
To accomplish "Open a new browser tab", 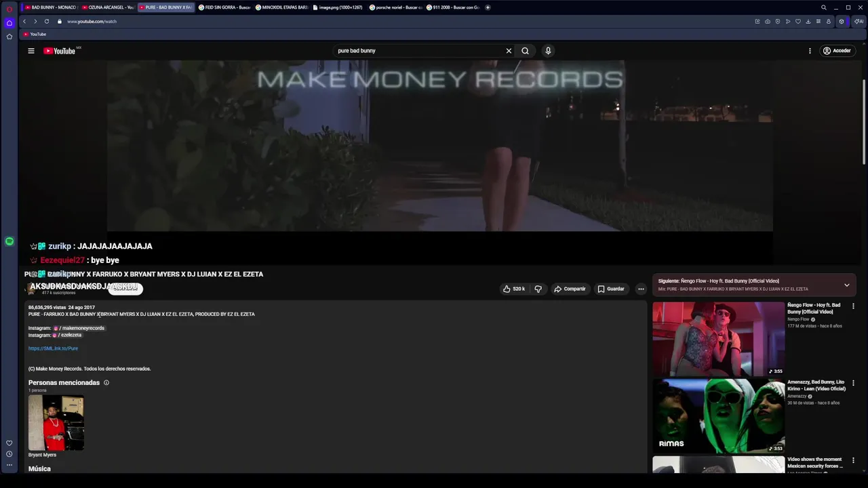I will point(488,7).
